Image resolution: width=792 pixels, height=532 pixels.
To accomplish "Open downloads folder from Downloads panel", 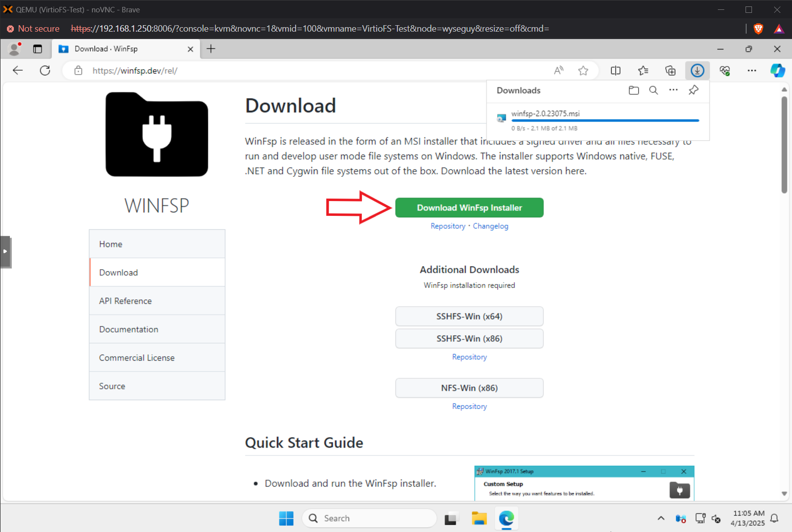I will 634,90.
